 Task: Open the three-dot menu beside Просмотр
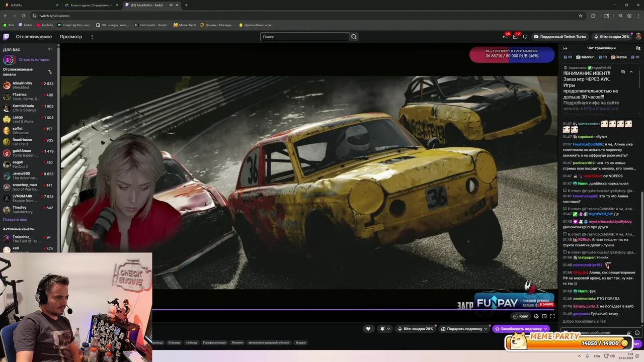[x=92, y=37]
